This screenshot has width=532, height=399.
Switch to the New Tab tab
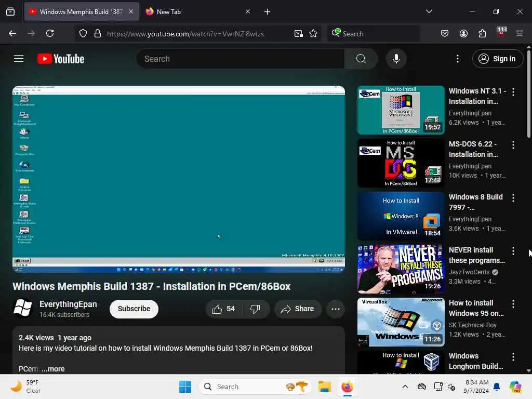pos(198,11)
